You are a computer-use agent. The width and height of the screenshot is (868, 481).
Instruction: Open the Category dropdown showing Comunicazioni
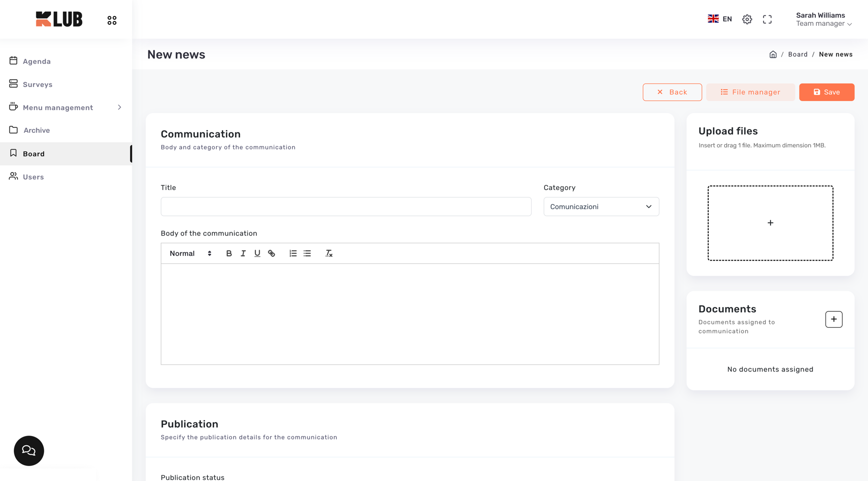[601, 207]
